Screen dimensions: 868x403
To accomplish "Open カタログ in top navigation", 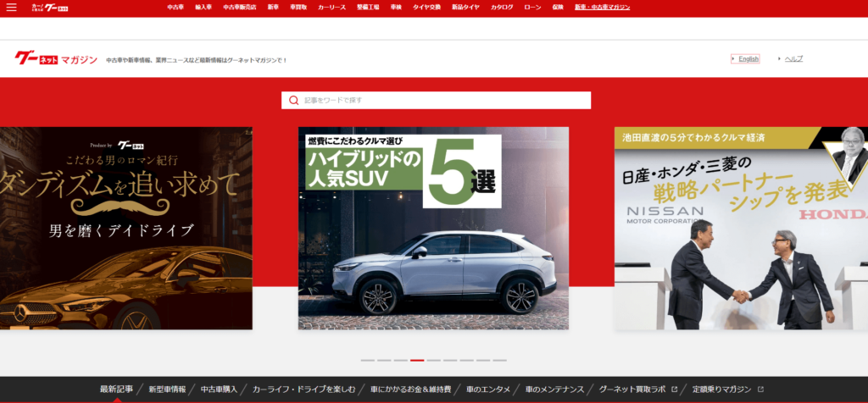I will pos(502,7).
